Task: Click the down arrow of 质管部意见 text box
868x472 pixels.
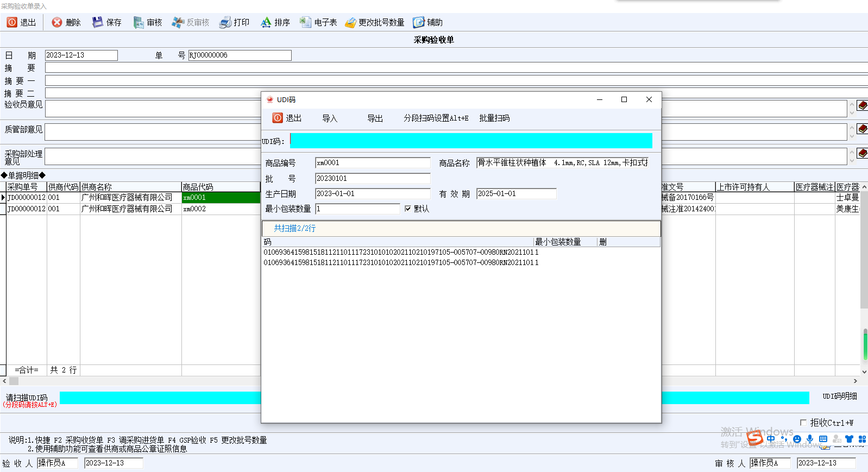Action: 852,136
